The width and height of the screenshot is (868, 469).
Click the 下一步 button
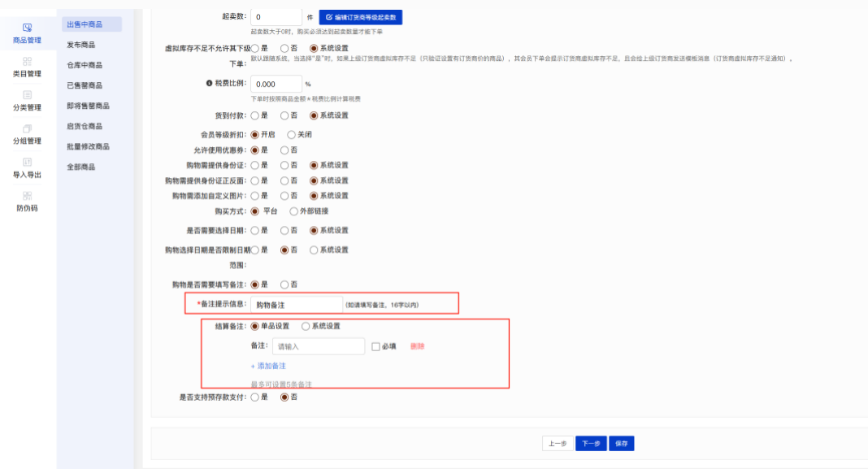[x=591, y=444]
